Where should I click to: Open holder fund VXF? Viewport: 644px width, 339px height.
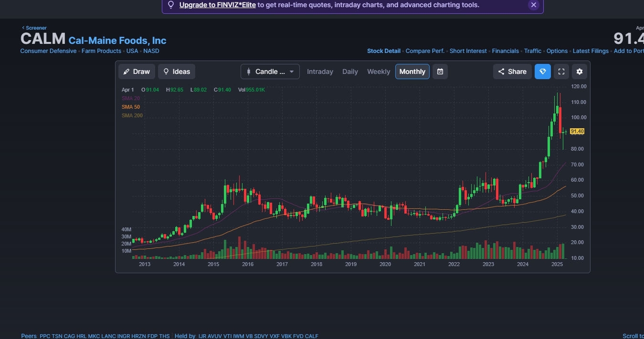(275, 336)
